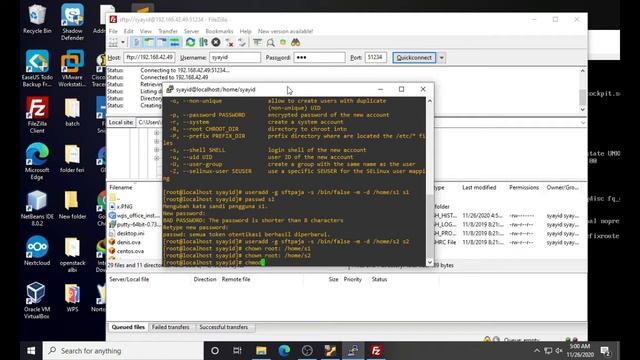Image resolution: width=640 pixels, height=360 pixels.
Task: Open the File menu in FileZilla
Action: point(113,31)
